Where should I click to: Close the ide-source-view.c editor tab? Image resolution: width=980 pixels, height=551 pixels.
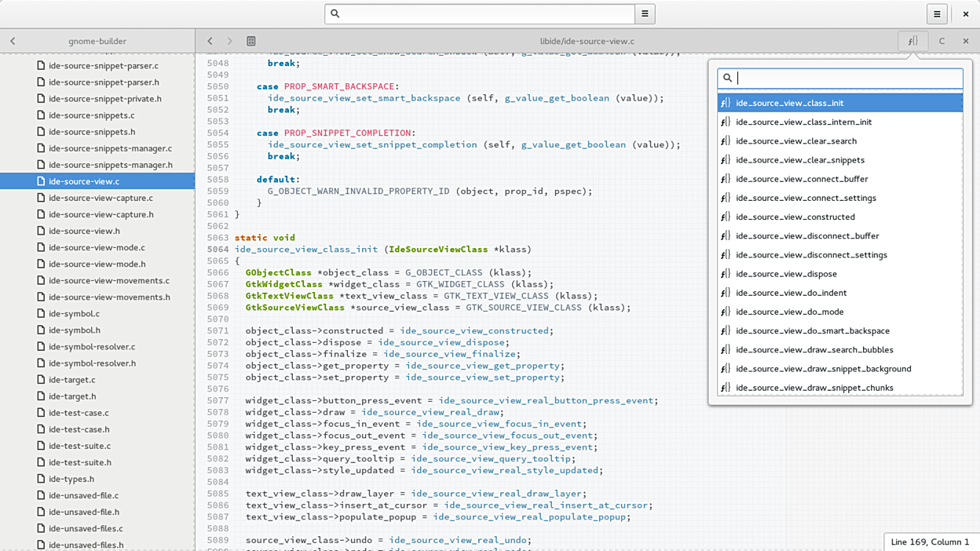[966, 41]
